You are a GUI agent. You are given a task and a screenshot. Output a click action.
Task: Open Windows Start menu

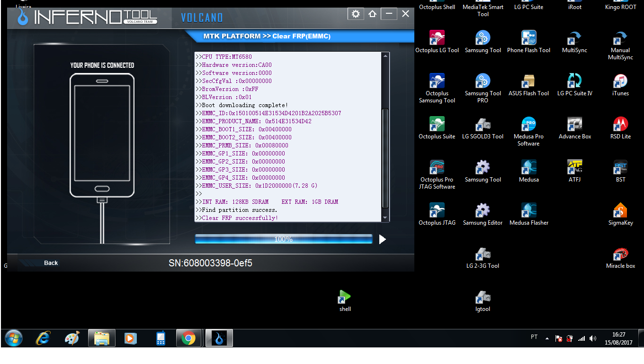(13, 338)
